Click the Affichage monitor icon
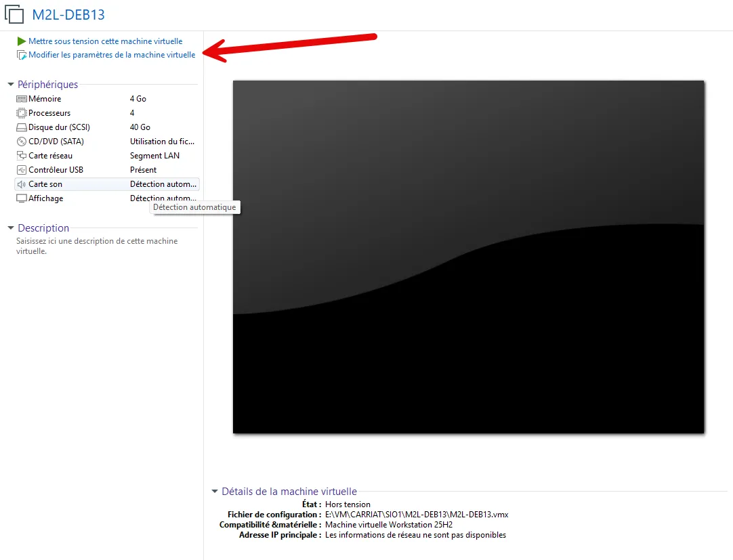 click(22, 198)
